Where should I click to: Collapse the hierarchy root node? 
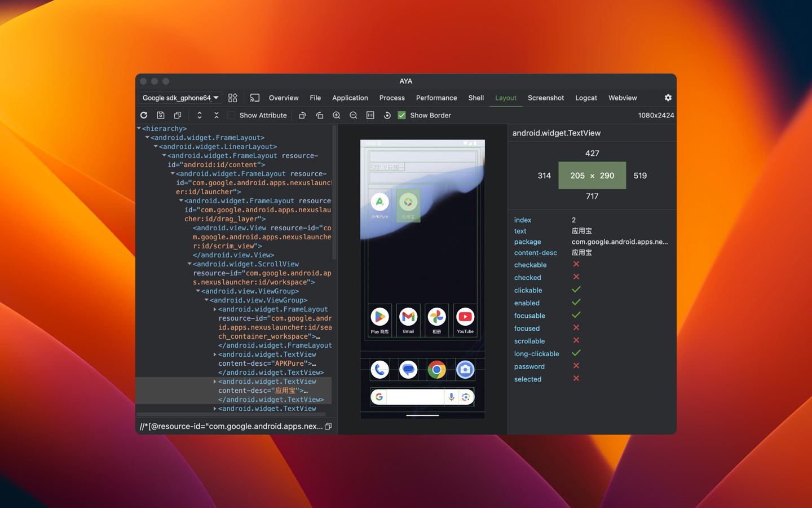pyautogui.click(x=139, y=129)
